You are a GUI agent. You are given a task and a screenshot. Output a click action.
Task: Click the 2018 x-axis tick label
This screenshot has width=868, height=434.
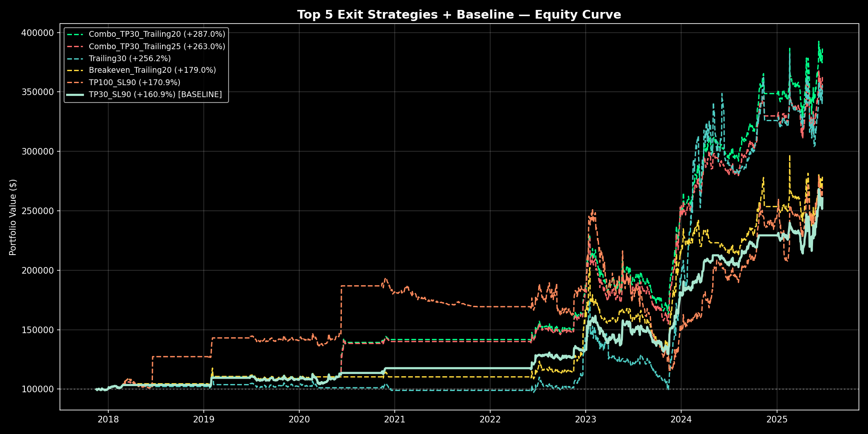click(x=108, y=420)
